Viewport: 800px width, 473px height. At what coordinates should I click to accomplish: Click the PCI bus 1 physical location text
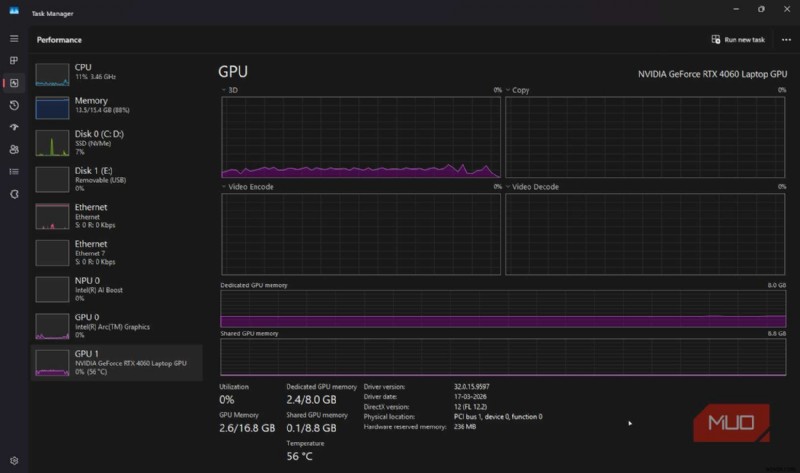click(498, 416)
